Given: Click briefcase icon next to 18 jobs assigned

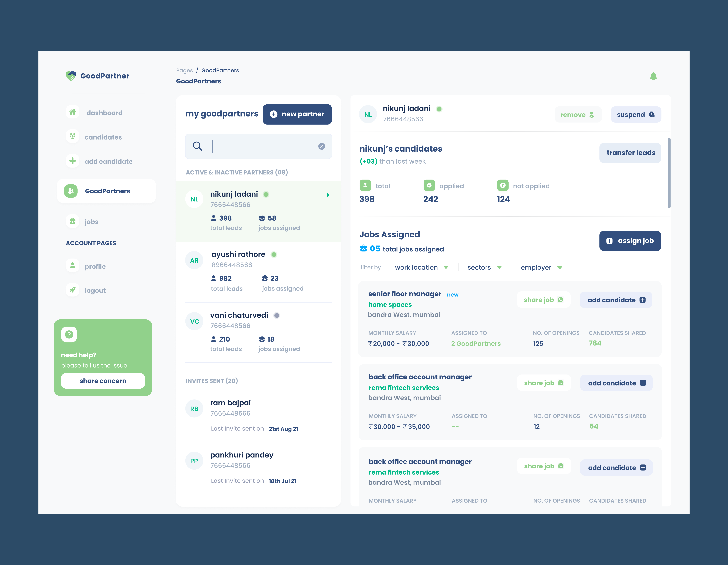Looking at the screenshot, I should click(262, 339).
